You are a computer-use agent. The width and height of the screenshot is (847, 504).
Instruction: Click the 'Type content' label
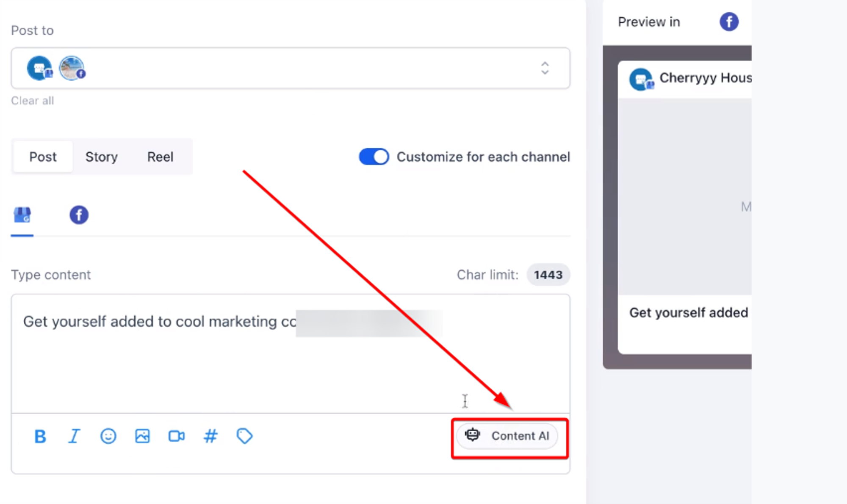tap(51, 275)
